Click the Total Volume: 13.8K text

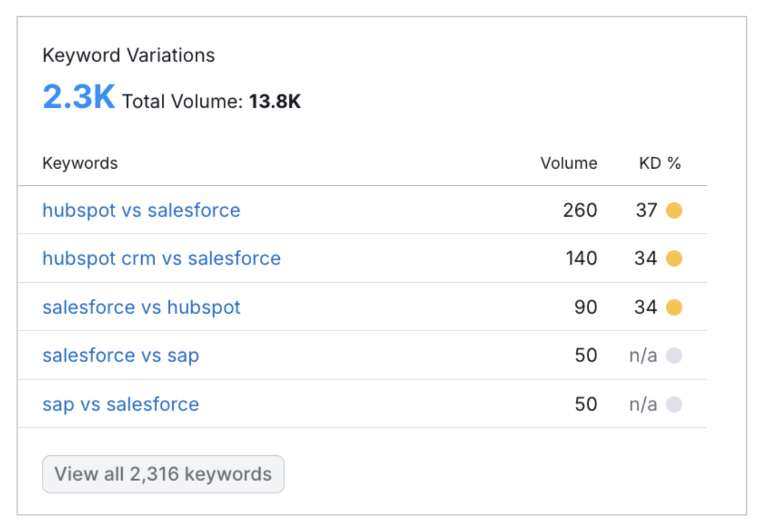pyautogui.click(x=212, y=102)
